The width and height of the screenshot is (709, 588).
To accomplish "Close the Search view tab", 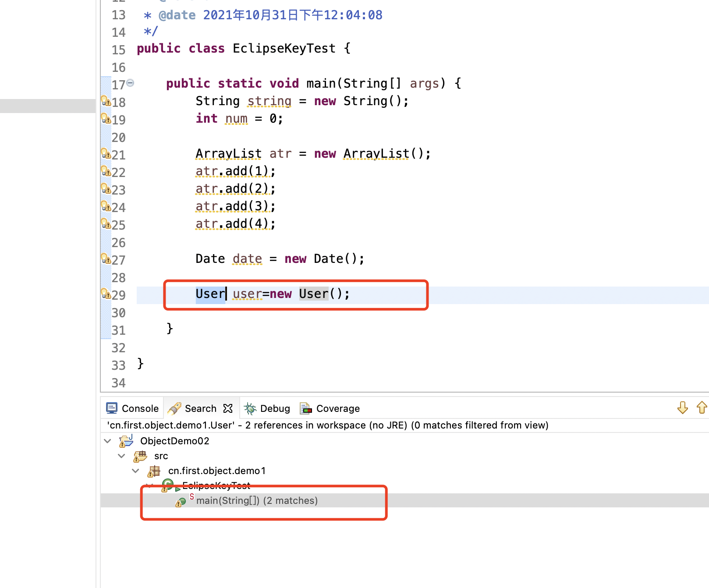I will tap(228, 408).
